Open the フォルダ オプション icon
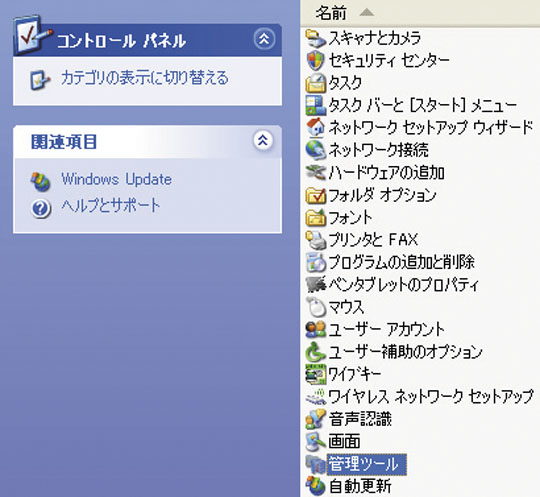 (x=315, y=195)
